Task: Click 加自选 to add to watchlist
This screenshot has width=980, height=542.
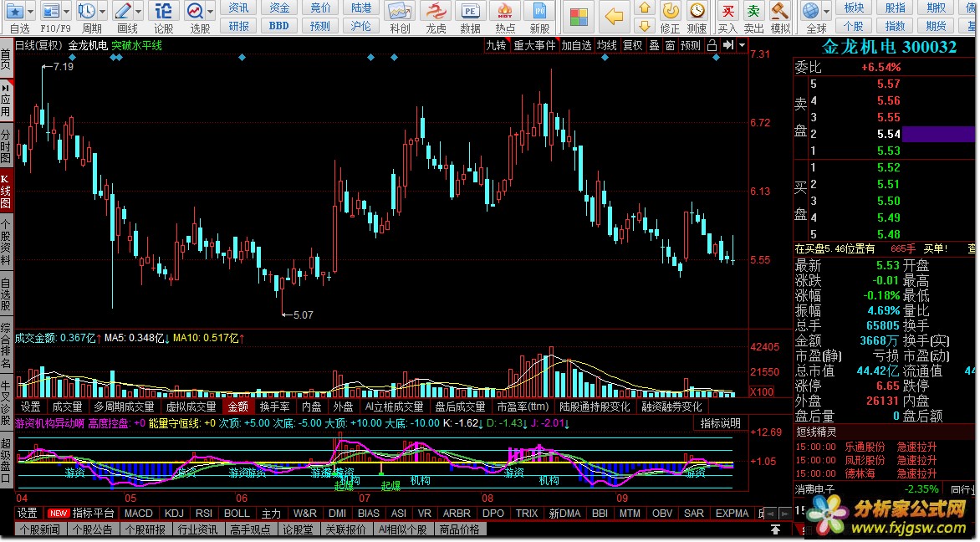Action: 576,45
